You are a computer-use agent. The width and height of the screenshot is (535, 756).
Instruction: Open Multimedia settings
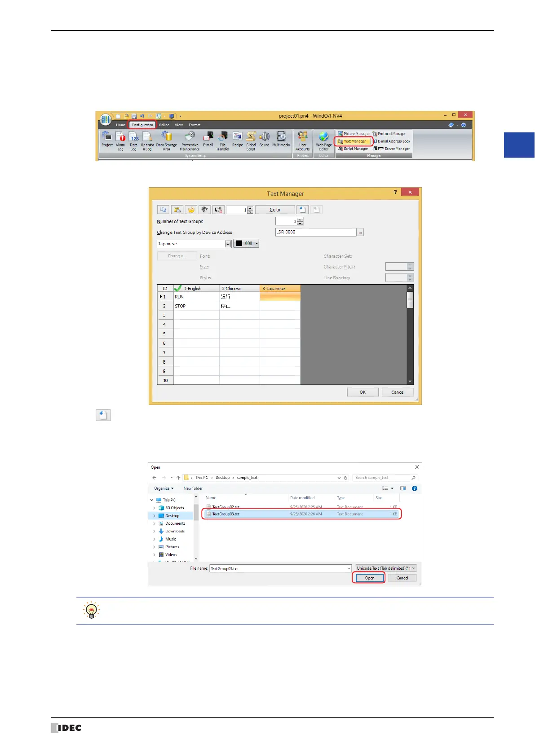281,140
